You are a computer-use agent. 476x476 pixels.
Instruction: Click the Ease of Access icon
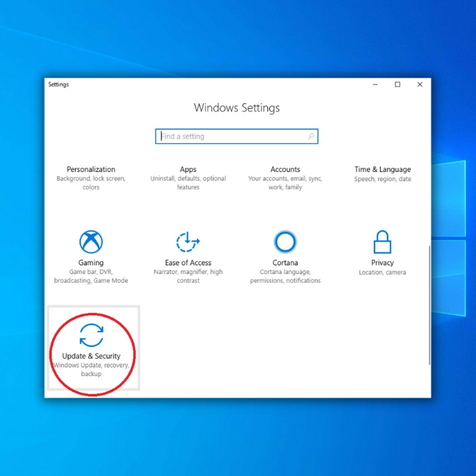pos(188,242)
